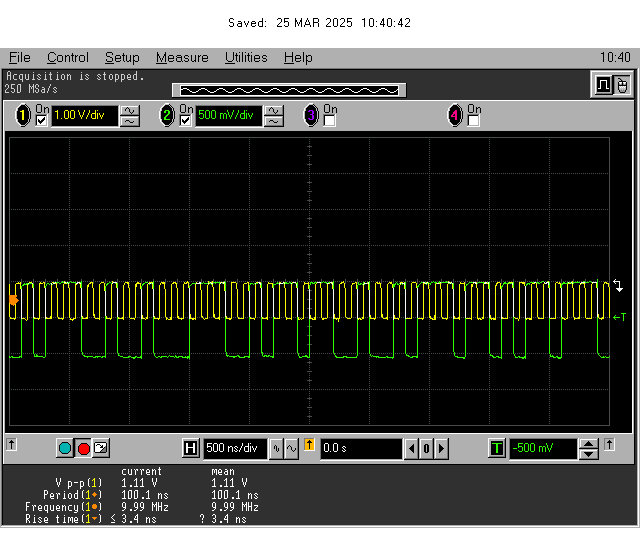Image resolution: width=640 pixels, height=544 pixels.
Task: Click the 500 ns/div timebase field
Action: tap(235, 449)
